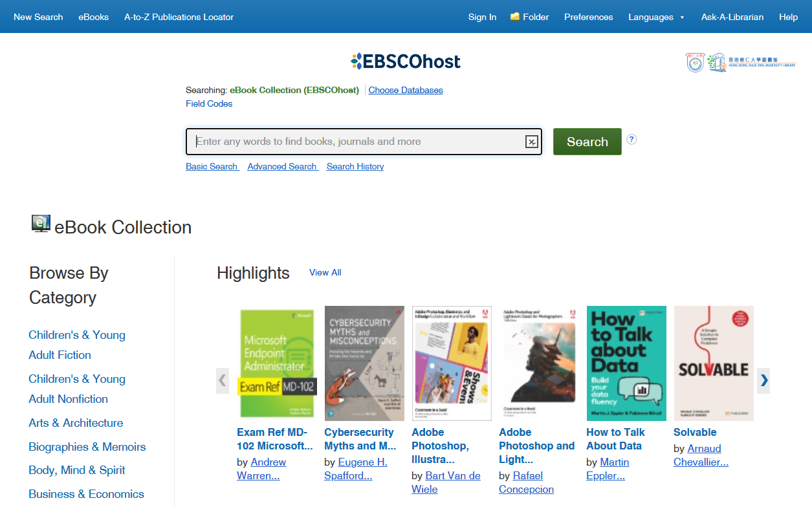Image resolution: width=812 pixels, height=507 pixels.
Task: Browse the Arts & Architecture category
Action: click(x=76, y=423)
